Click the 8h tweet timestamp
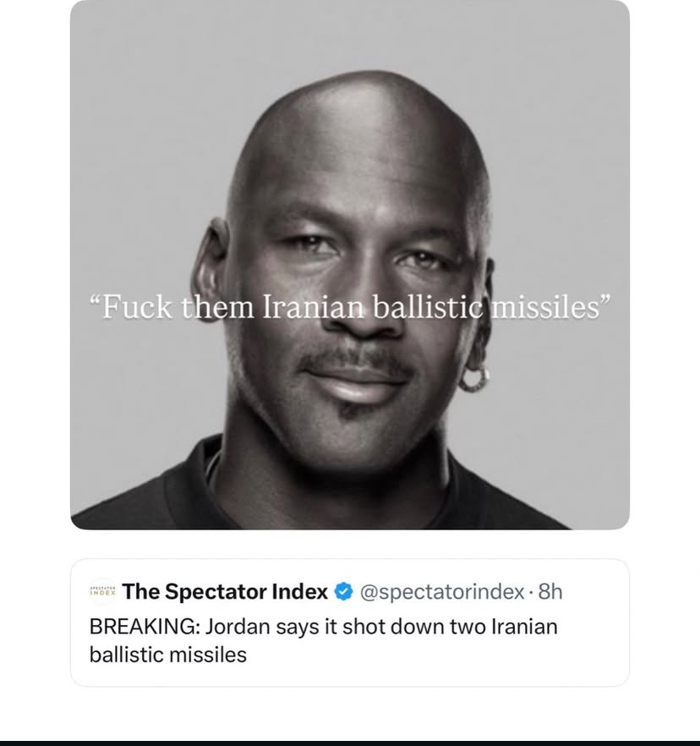 pos(550,592)
